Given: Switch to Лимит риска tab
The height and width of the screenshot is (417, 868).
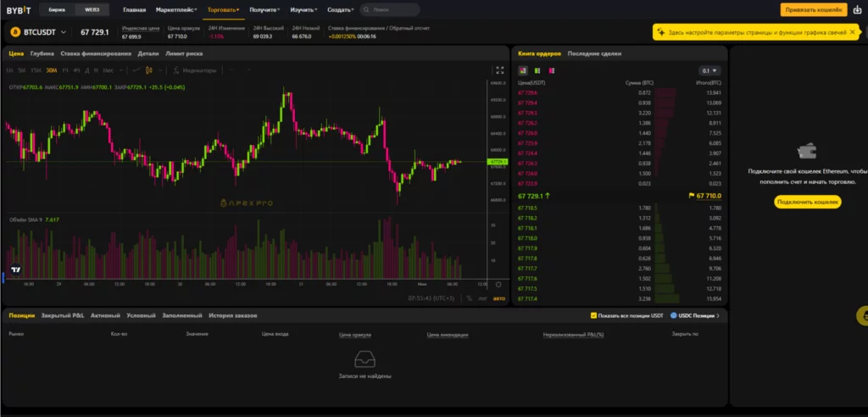Looking at the screenshot, I should 184,53.
